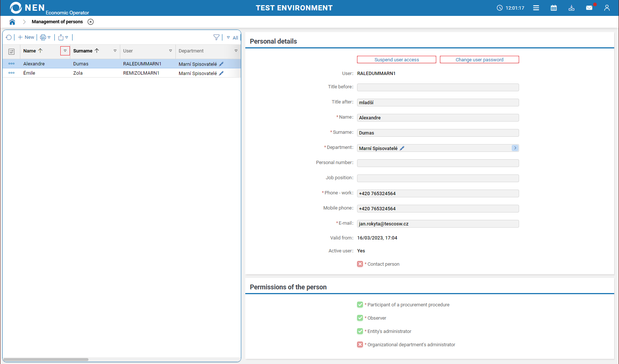
Task: Close the Management of persons tab
Action: [91, 22]
